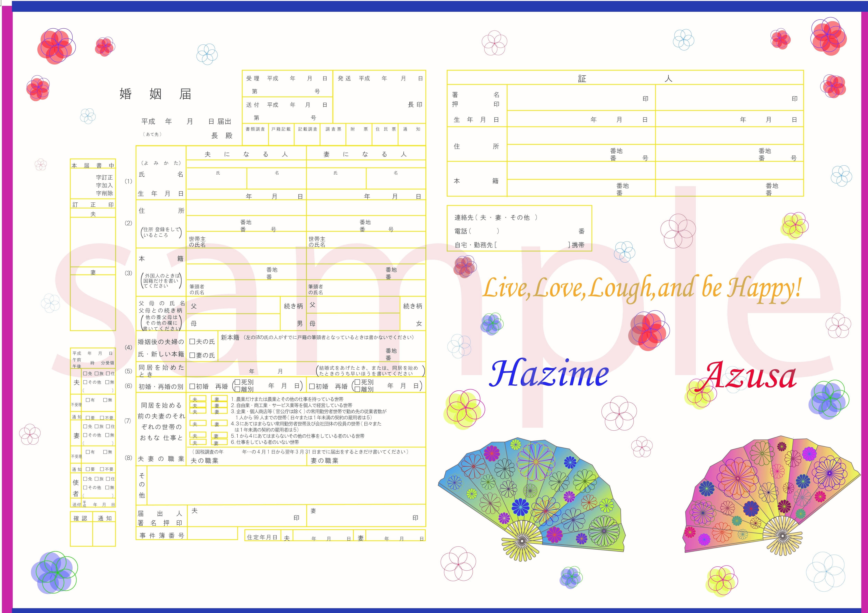Click the 自宅・勤務先 line in the contact box
This screenshot has height=613, width=868.
[x=519, y=245]
